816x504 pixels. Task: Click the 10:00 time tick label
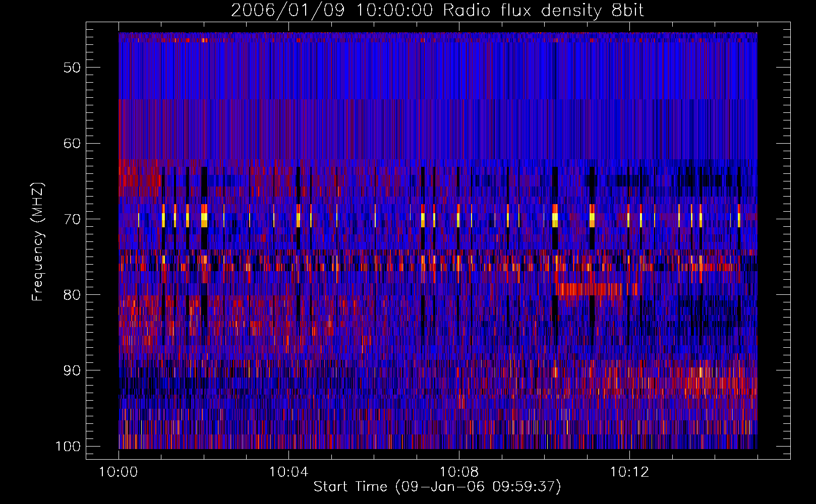click(119, 472)
